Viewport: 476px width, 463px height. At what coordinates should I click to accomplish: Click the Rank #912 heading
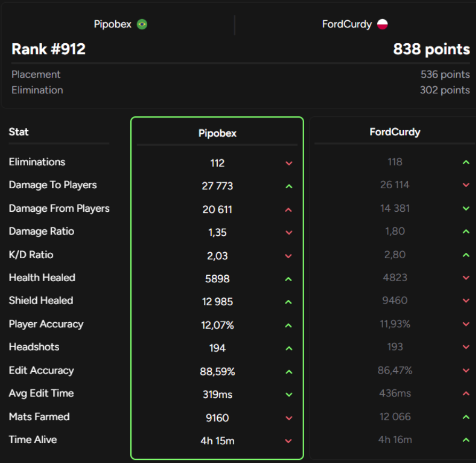click(x=49, y=49)
